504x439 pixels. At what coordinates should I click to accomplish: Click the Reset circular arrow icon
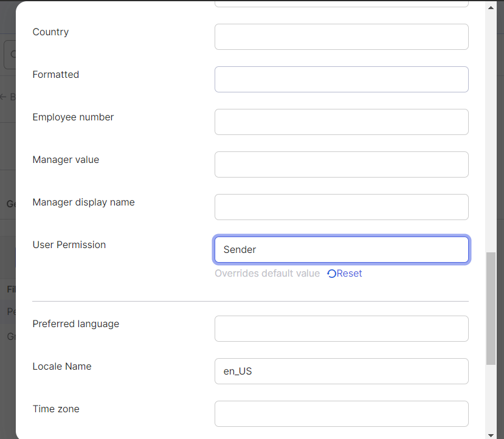click(x=331, y=274)
